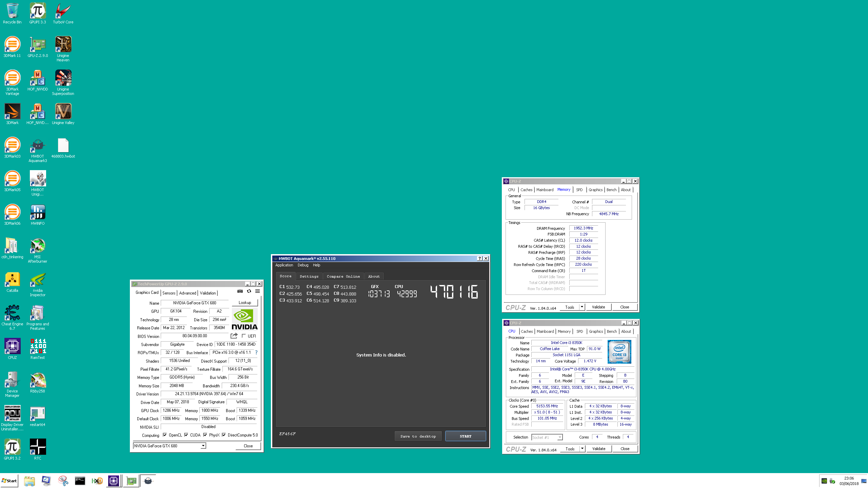868x488 pixels.
Task: Select the Unigine Heaven desktop icon
Action: tap(63, 49)
